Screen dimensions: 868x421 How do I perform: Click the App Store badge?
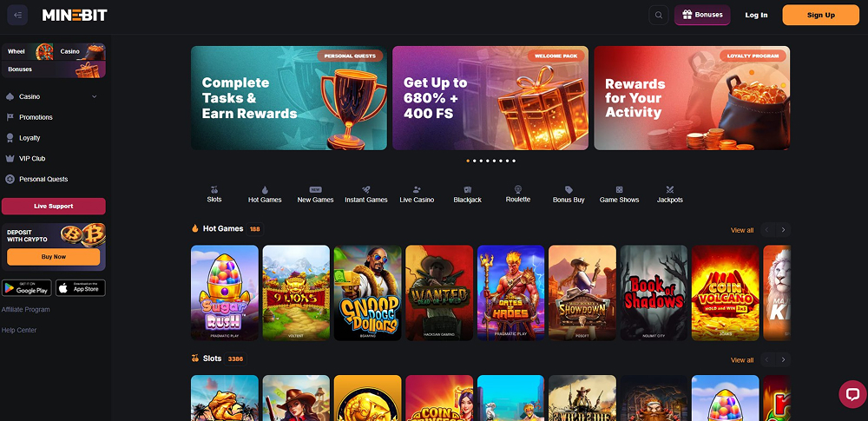pos(80,288)
